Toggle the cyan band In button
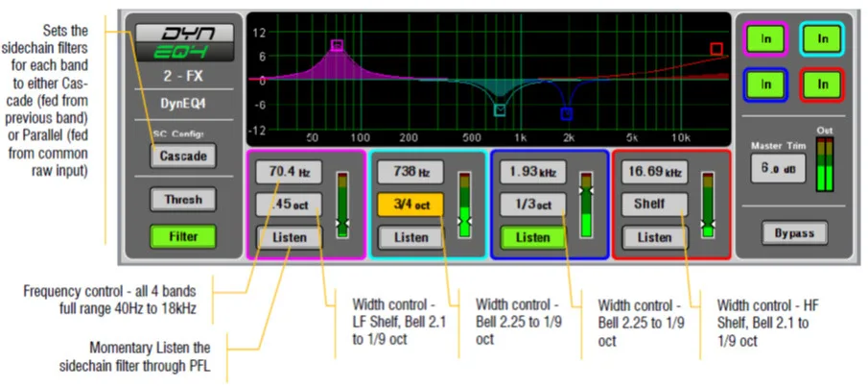868x386 pixels. click(823, 38)
